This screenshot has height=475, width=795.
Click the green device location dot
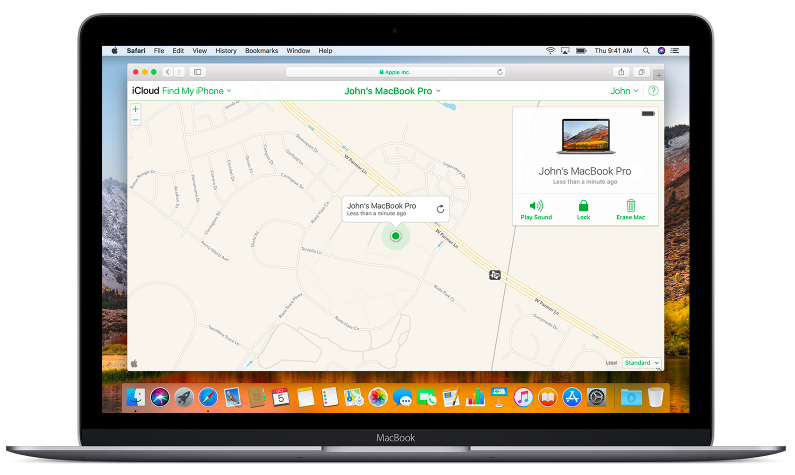coord(395,236)
